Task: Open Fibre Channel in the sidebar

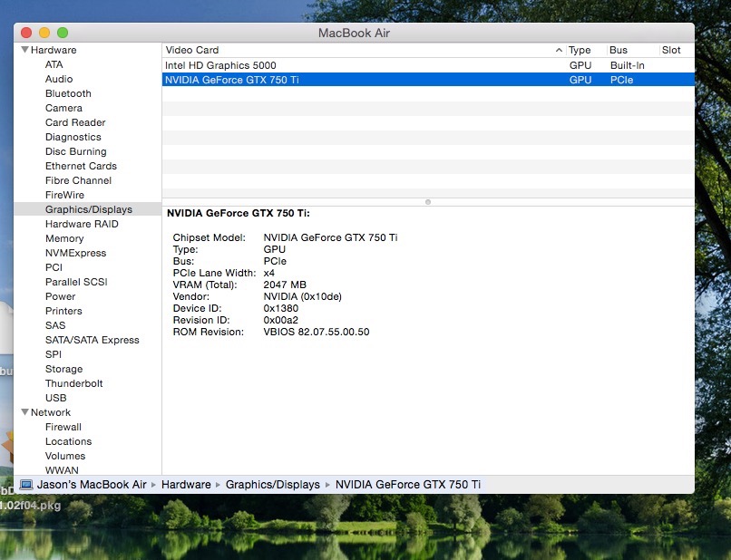Action: click(78, 180)
